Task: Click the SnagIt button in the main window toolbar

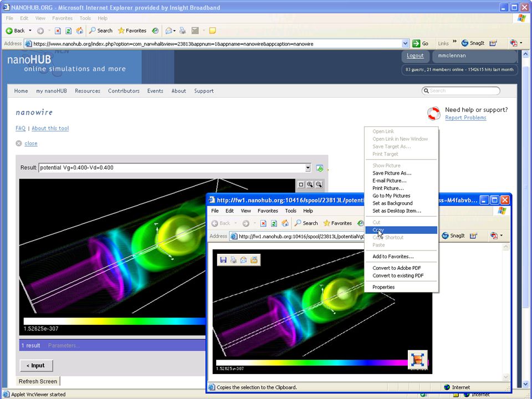Action: (x=473, y=43)
